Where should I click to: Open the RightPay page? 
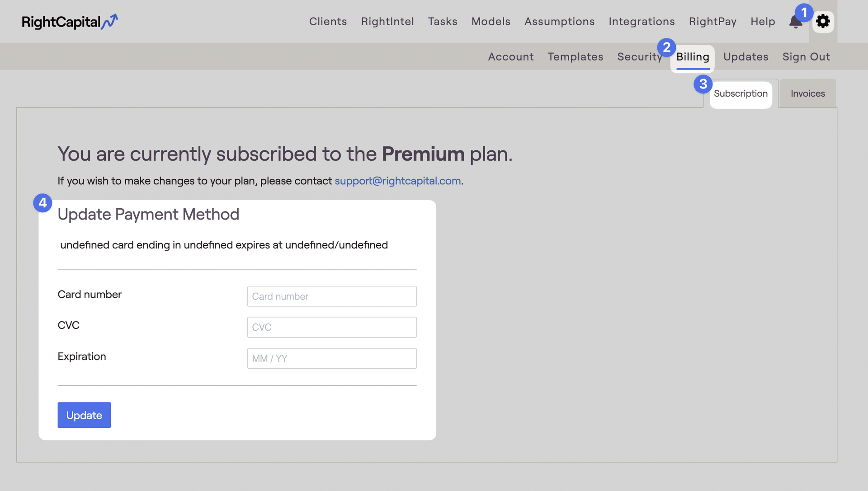pyautogui.click(x=712, y=21)
